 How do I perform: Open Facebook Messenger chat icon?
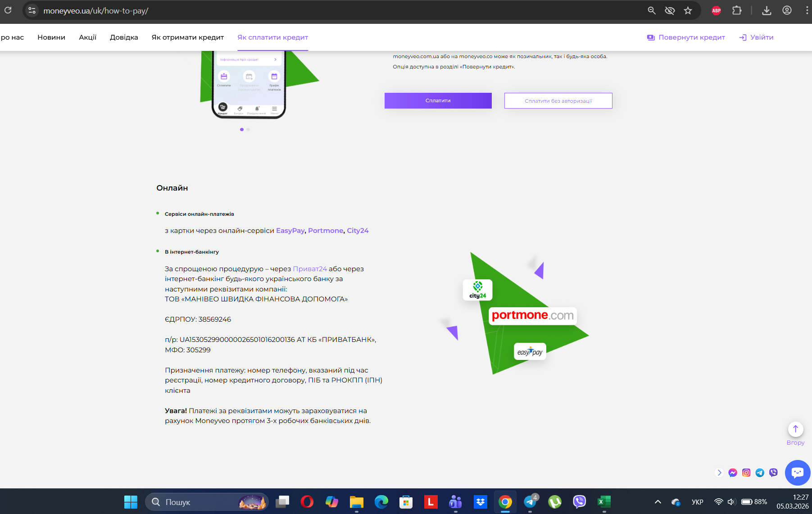click(x=733, y=473)
